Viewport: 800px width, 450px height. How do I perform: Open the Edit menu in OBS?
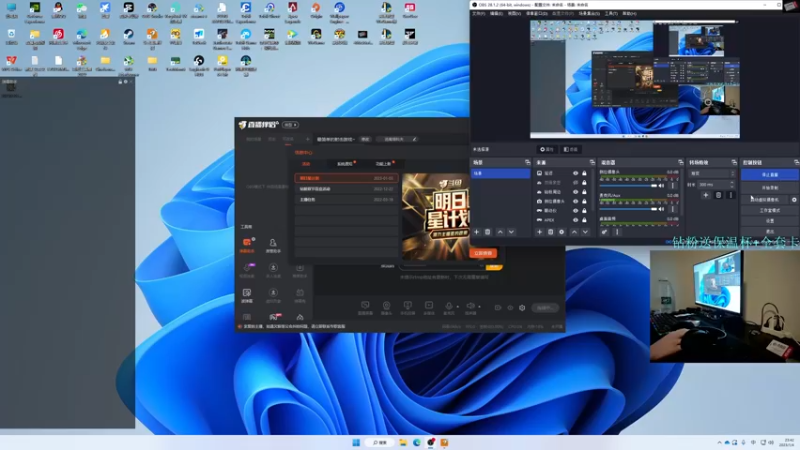[x=496, y=14]
